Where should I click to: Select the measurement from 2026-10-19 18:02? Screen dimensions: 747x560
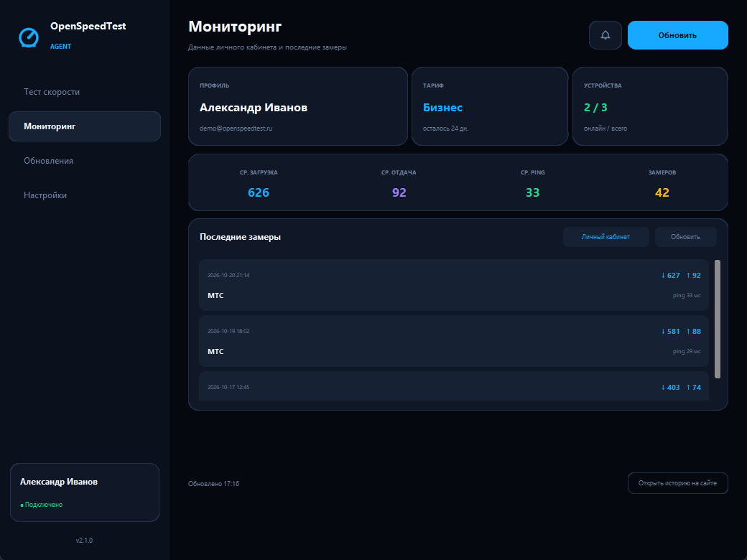pyautogui.click(x=453, y=341)
